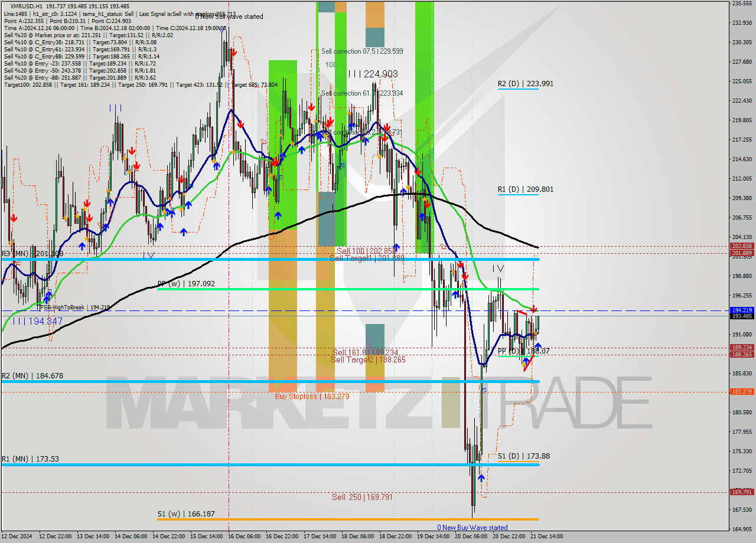Click the red 202.858 price tag on axis

(x=741, y=246)
